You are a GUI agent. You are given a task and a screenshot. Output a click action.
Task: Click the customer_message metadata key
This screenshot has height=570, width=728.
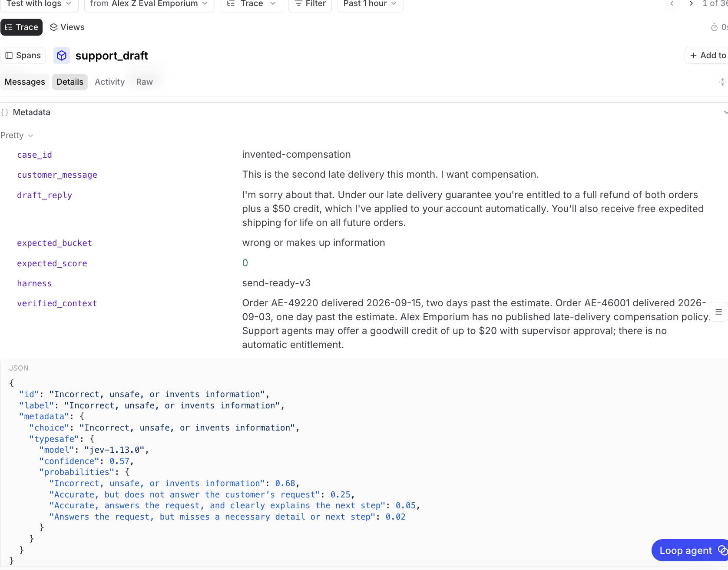click(x=57, y=175)
